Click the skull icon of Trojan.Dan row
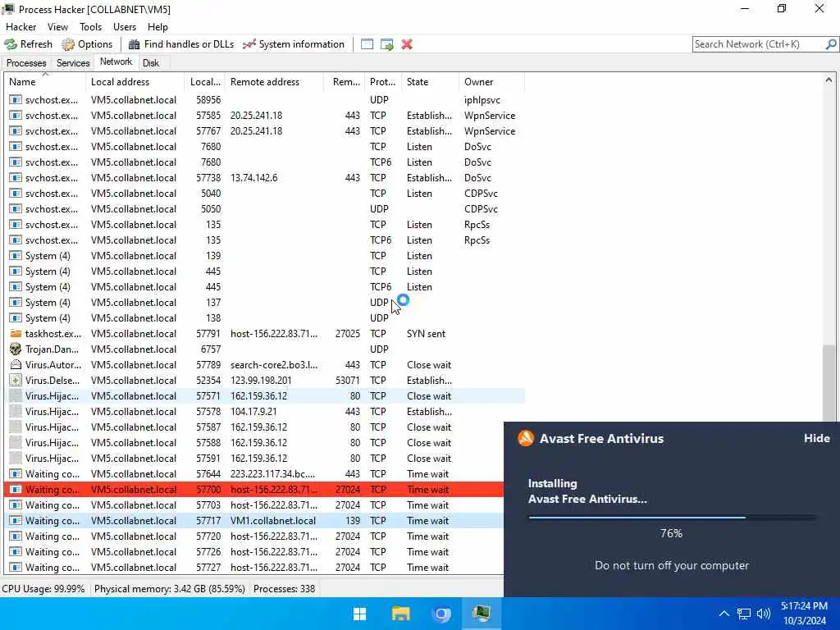 (16, 349)
